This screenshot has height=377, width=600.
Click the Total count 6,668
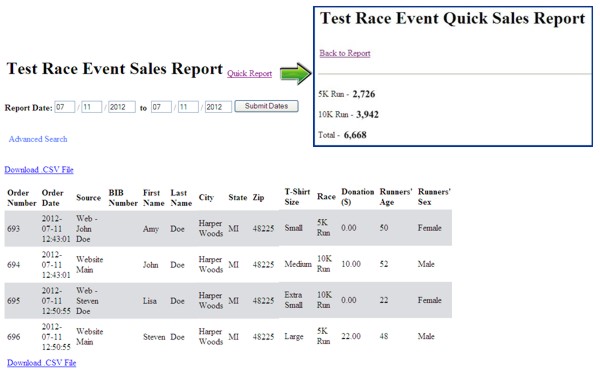pos(355,135)
